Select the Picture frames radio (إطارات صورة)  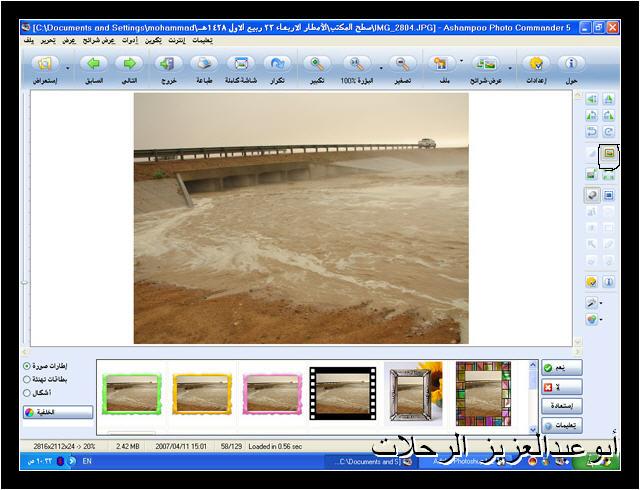[27, 366]
